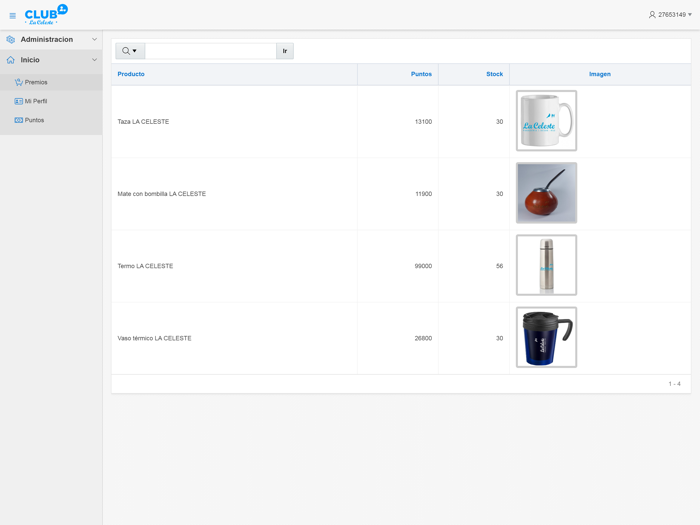The width and height of the screenshot is (700, 525).
Task: Click the 26800 points value
Action: pos(423,338)
